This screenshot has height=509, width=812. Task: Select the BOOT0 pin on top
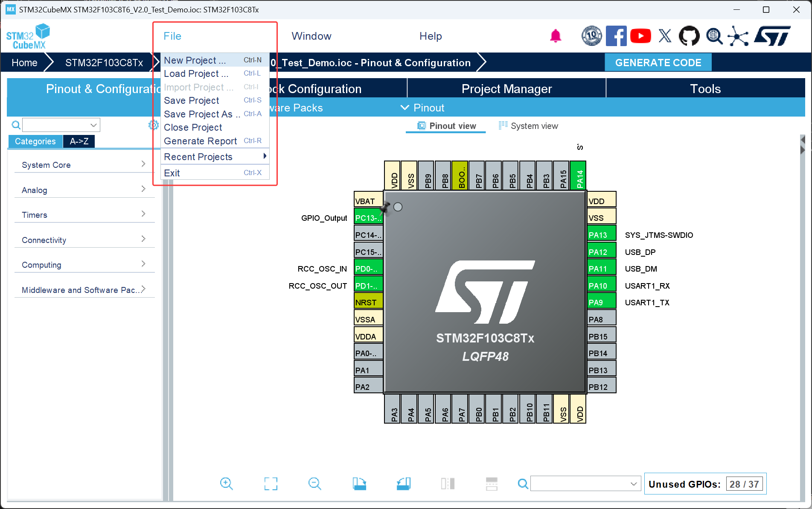coord(460,176)
